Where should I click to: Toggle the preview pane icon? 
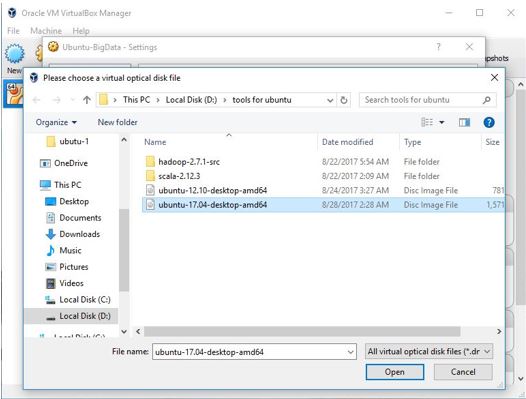pyautogui.click(x=464, y=122)
